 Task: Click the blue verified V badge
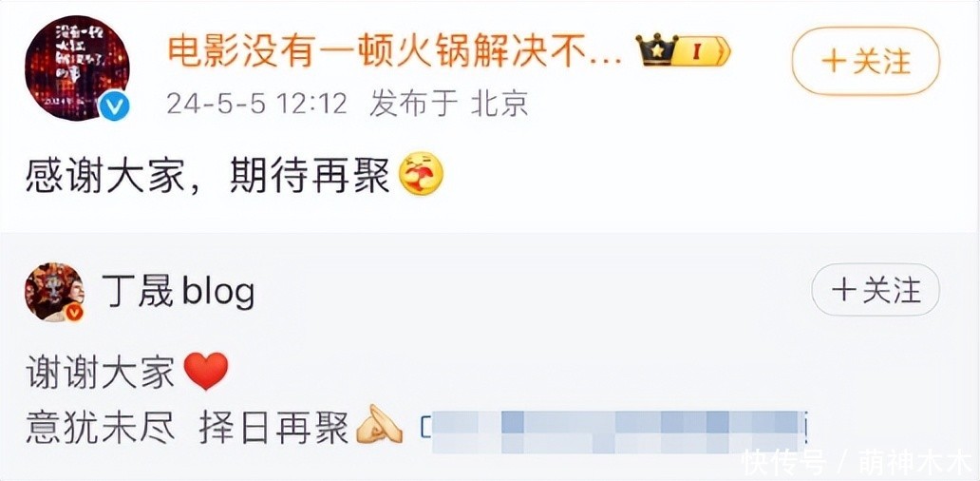click(114, 107)
